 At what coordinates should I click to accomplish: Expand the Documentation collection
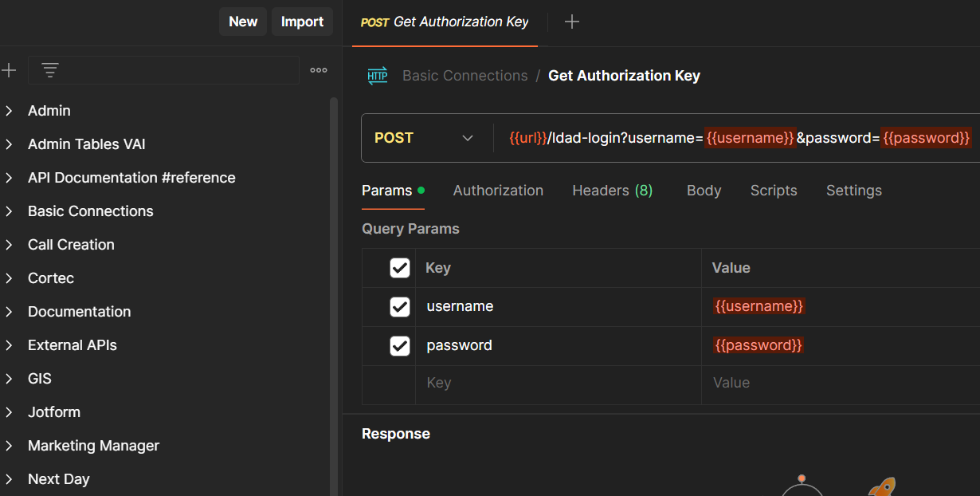click(9, 312)
